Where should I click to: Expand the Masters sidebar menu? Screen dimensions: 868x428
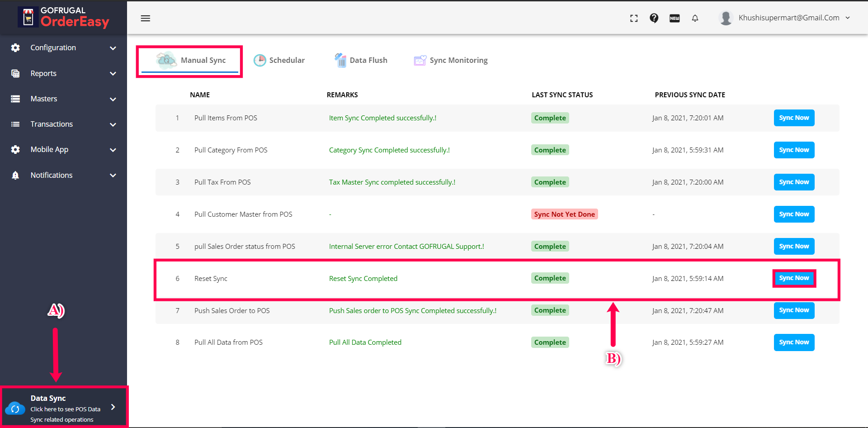tap(63, 99)
